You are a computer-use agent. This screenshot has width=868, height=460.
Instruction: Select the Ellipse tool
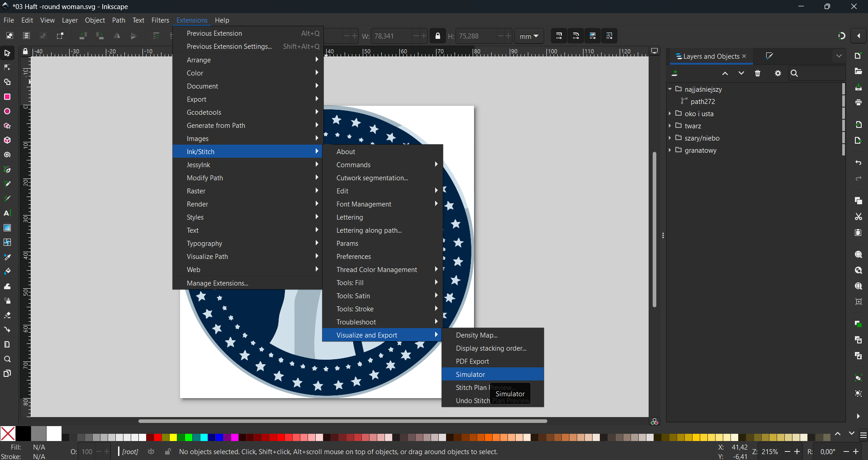(7, 112)
